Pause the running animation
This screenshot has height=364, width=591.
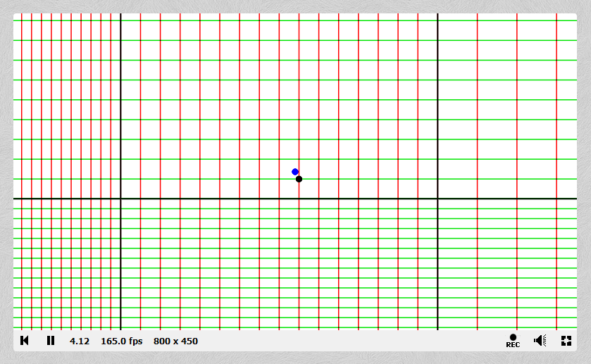[x=51, y=341]
